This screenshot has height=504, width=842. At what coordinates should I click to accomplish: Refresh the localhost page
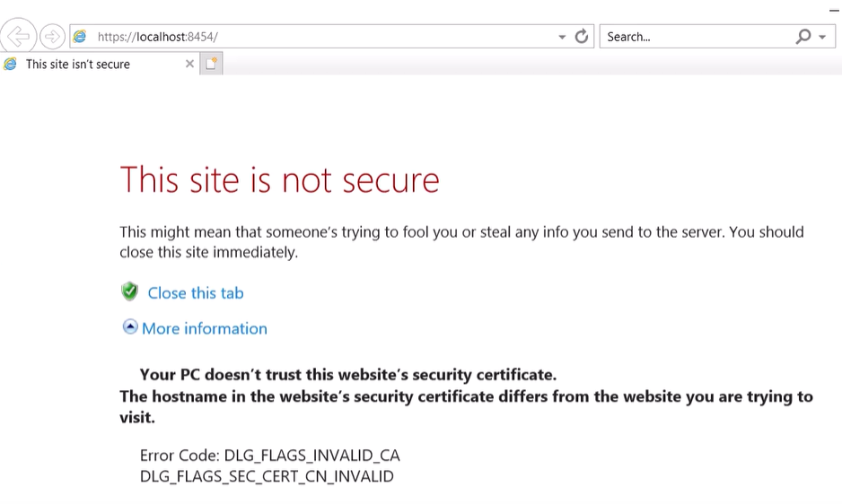tap(582, 37)
